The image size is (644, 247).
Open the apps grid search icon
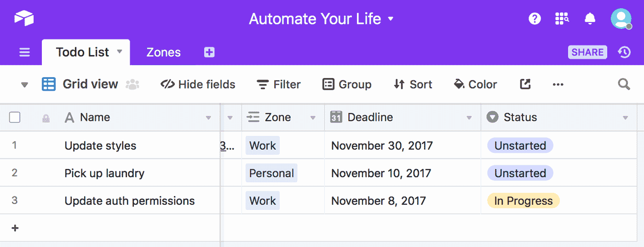tap(562, 19)
